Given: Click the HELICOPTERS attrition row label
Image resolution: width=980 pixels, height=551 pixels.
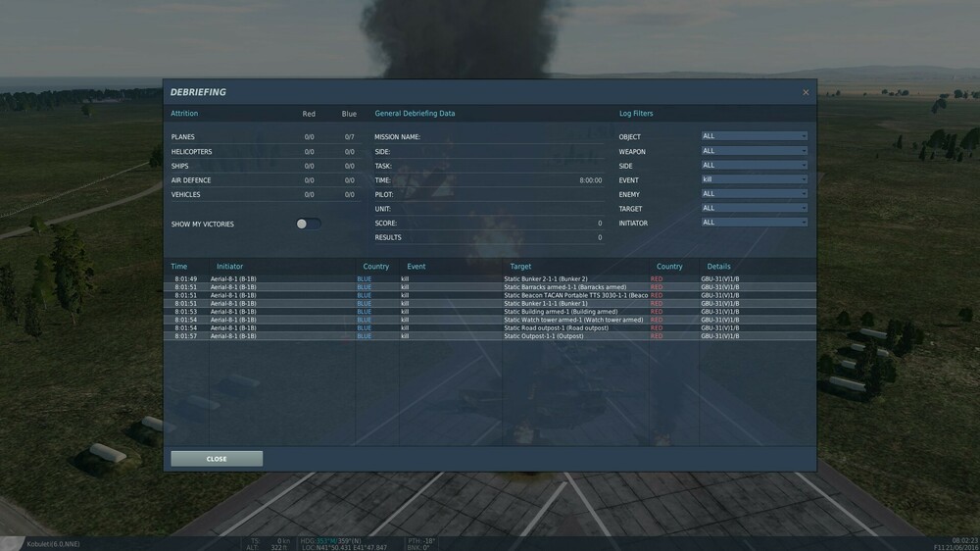Looking at the screenshot, I should (191, 151).
